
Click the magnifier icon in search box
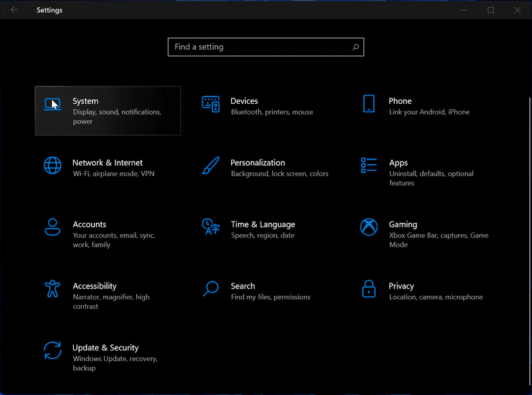pyautogui.click(x=355, y=47)
